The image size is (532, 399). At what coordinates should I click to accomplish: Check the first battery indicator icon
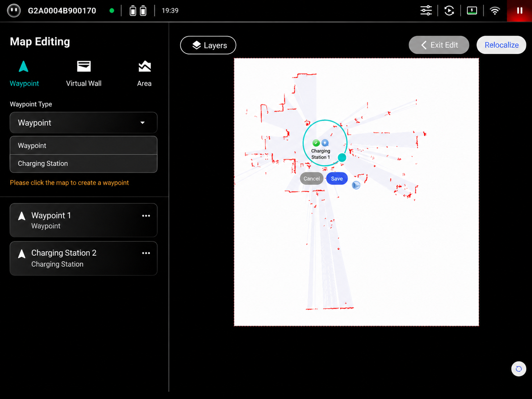133,11
